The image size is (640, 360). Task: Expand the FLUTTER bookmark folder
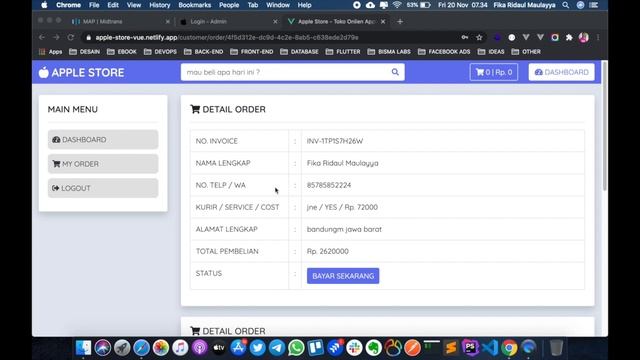point(343,52)
